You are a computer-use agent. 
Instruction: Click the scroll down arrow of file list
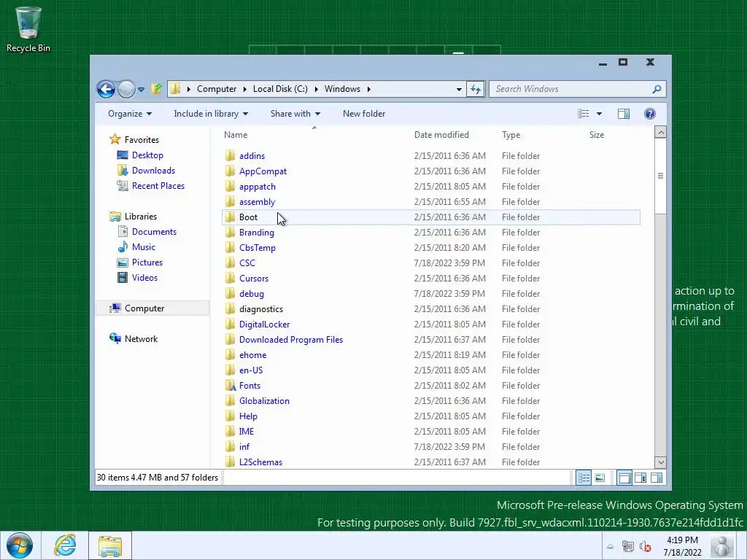click(660, 462)
